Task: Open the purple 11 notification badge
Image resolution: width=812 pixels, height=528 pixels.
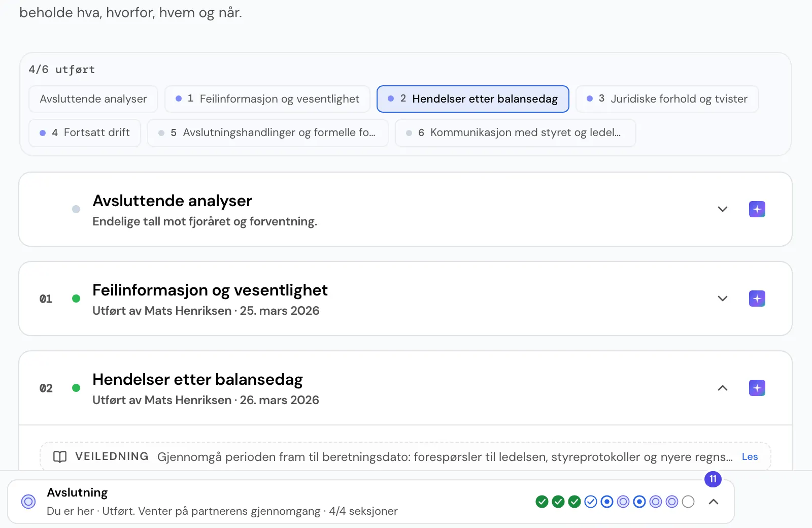Action: (713, 479)
